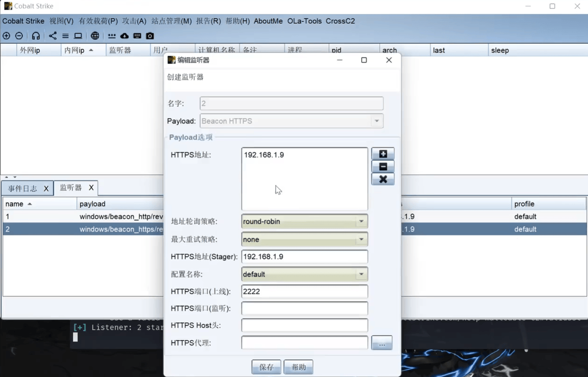The image size is (588, 377).
Task: Remove selected HTTPS address with minus button
Action: 383,166
